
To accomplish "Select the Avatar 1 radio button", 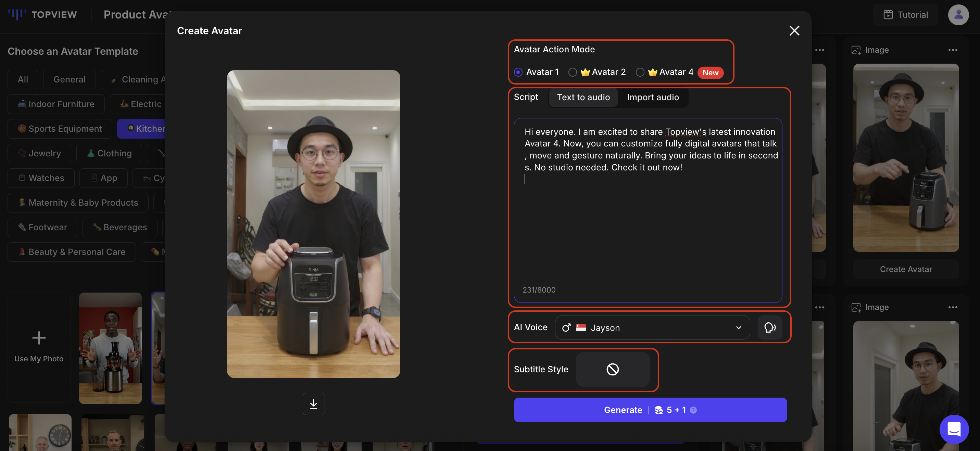I will click(518, 72).
